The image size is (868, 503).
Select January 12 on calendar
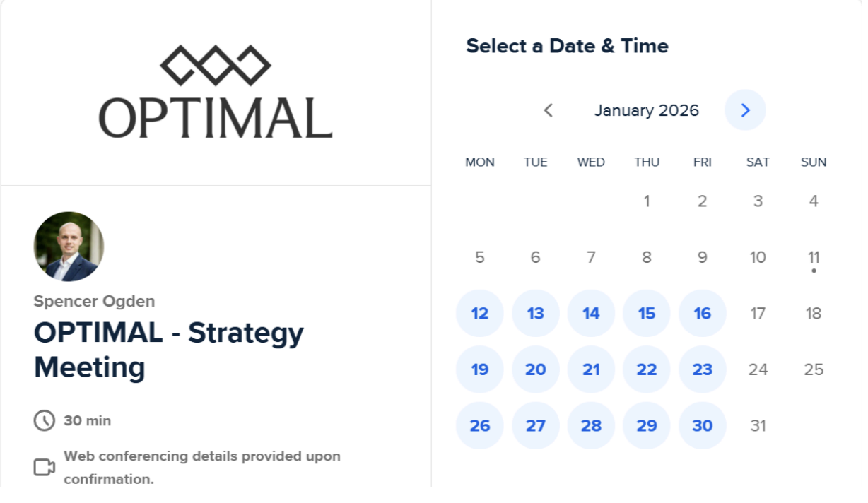[x=480, y=313]
